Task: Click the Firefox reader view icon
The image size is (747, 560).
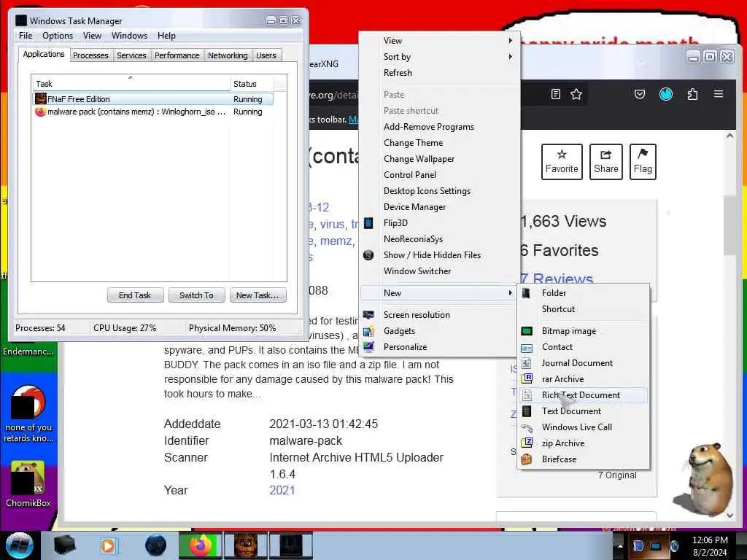Action: coord(555,94)
